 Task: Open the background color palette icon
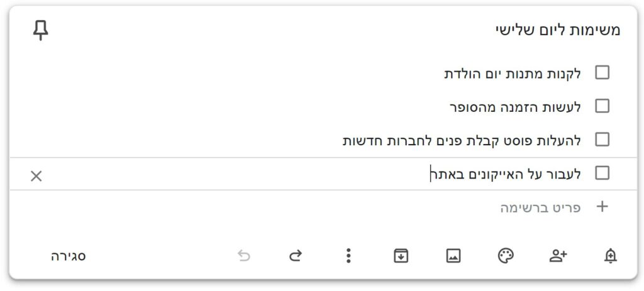coord(506,256)
